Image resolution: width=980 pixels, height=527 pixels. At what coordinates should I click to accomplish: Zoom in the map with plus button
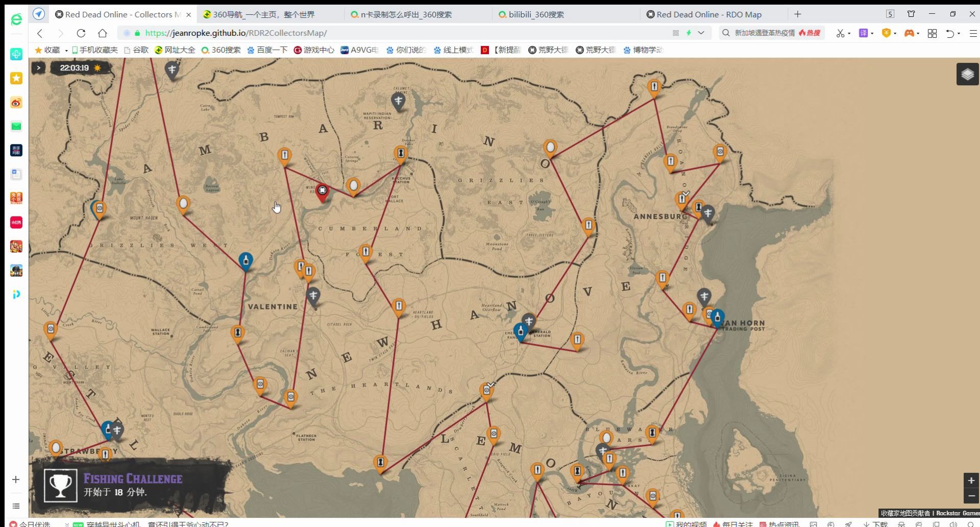[971, 481]
